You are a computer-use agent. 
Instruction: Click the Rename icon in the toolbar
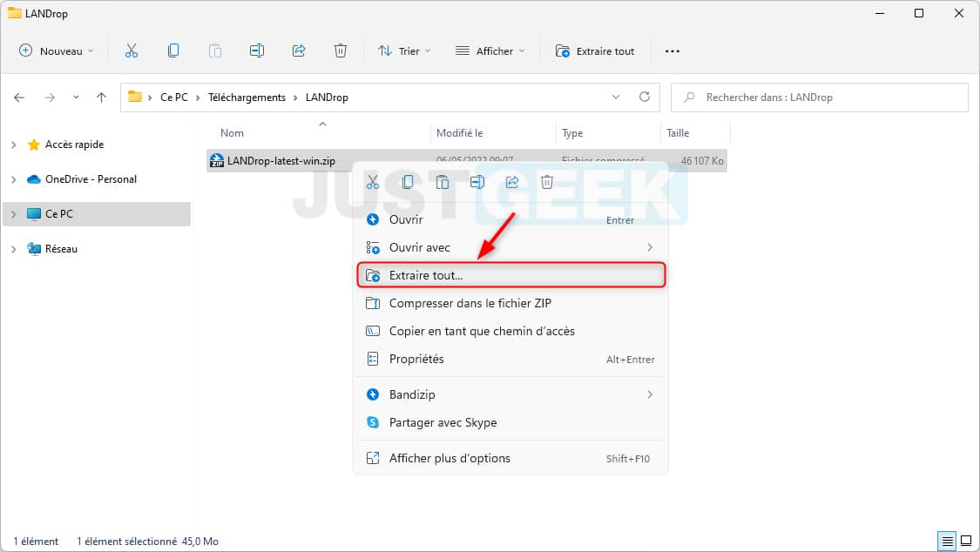click(257, 51)
